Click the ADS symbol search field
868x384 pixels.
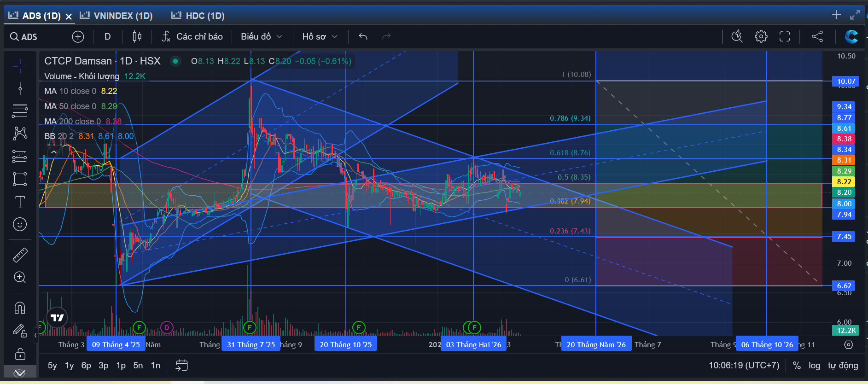point(29,37)
